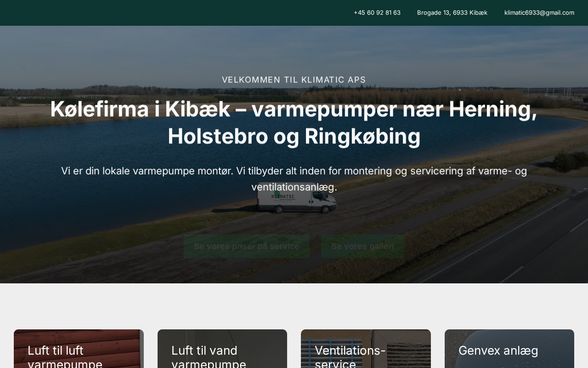Open the 'Ventilations-service' card title

pos(350,356)
